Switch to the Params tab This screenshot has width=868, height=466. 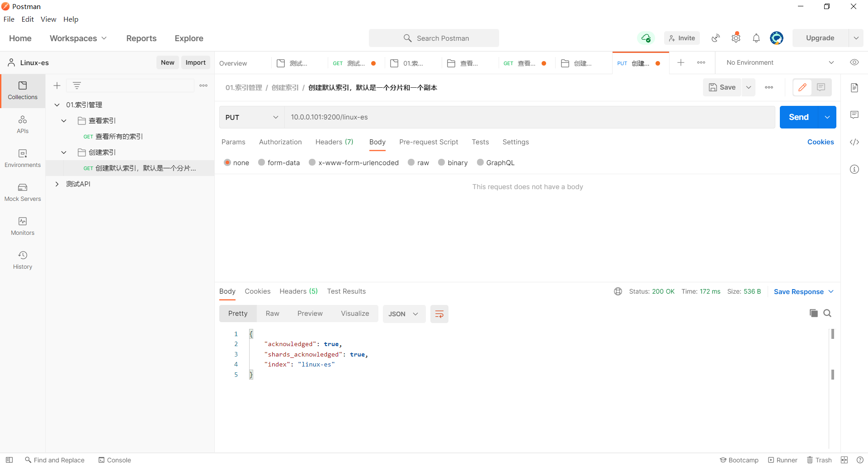(x=233, y=142)
